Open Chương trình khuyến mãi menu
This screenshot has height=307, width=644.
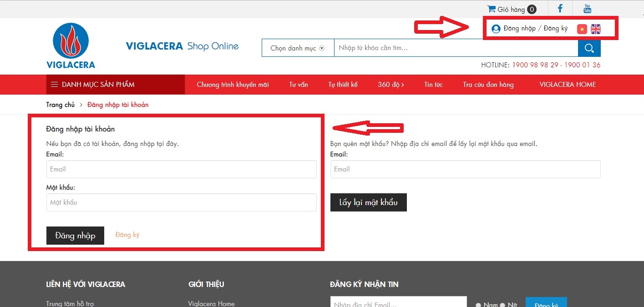coord(233,85)
